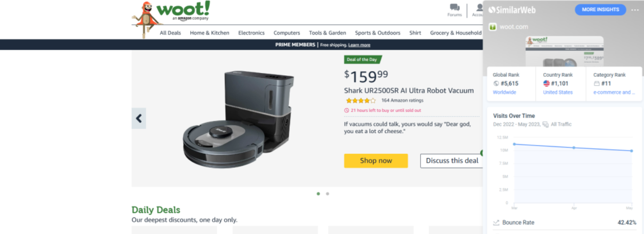
Task: Click the yellow Shop now button
Action: [376, 161]
